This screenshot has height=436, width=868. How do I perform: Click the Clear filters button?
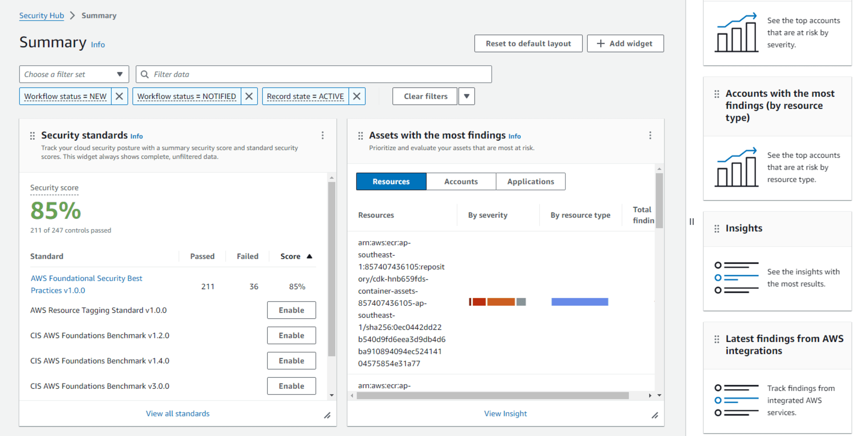click(425, 96)
